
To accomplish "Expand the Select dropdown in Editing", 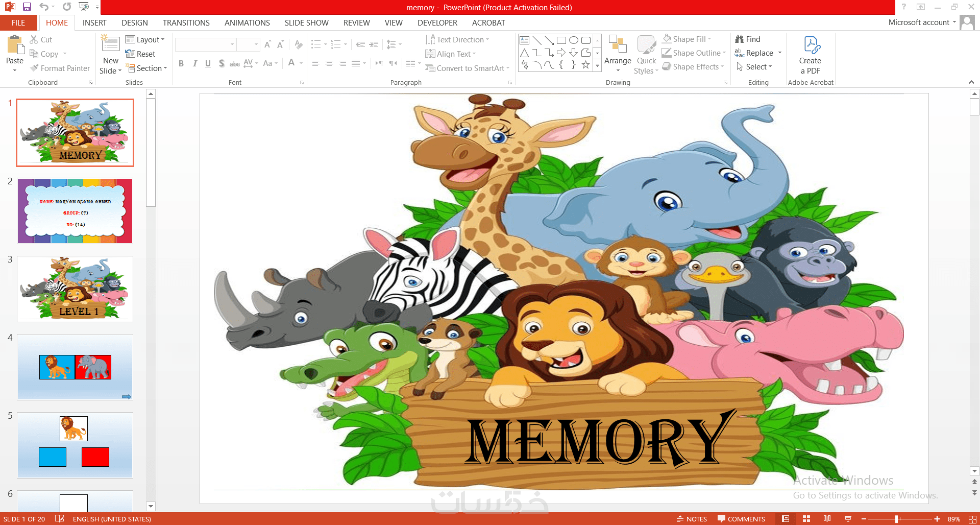I will pyautogui.click(x=754, y=67).
